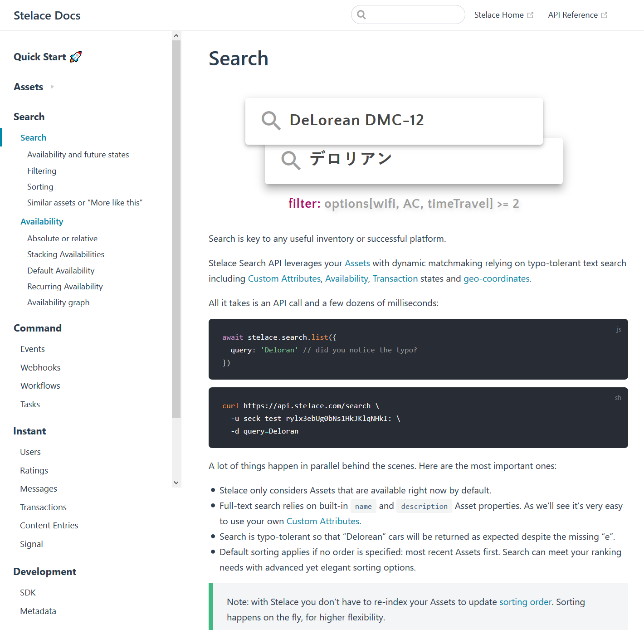This screenshot has width=644, height=644.
Task: Click the external link icon beside API Reference
Action: click(604, 15)
